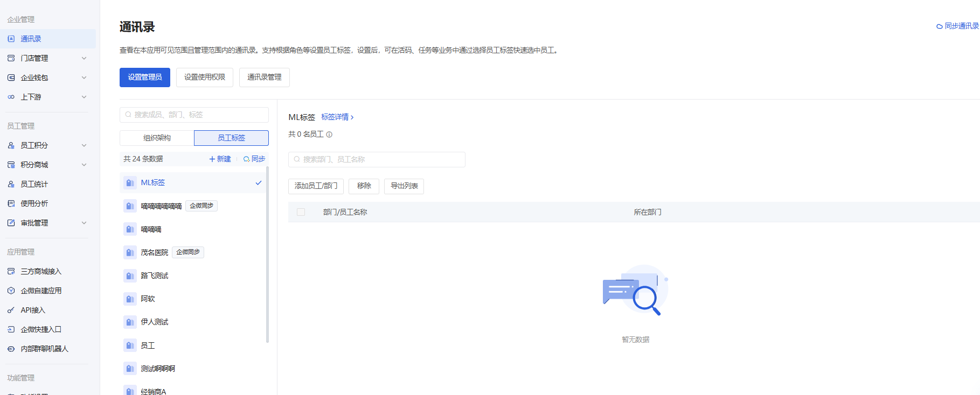Click the tag list vertical scrollbar

click(267, 255)
